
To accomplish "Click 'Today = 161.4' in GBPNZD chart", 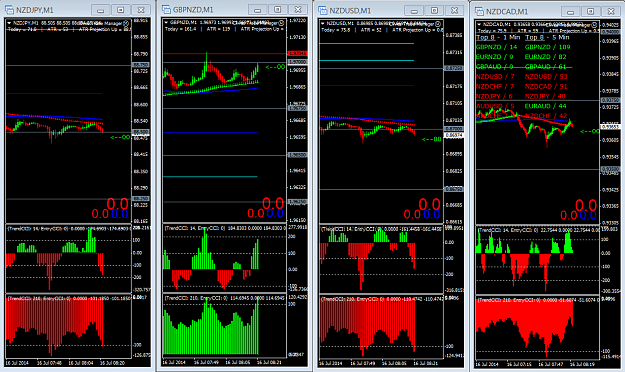I will [x=181, y=29].
